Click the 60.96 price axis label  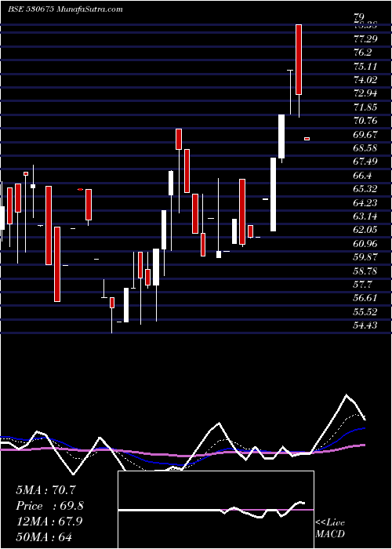pos(365,244)
